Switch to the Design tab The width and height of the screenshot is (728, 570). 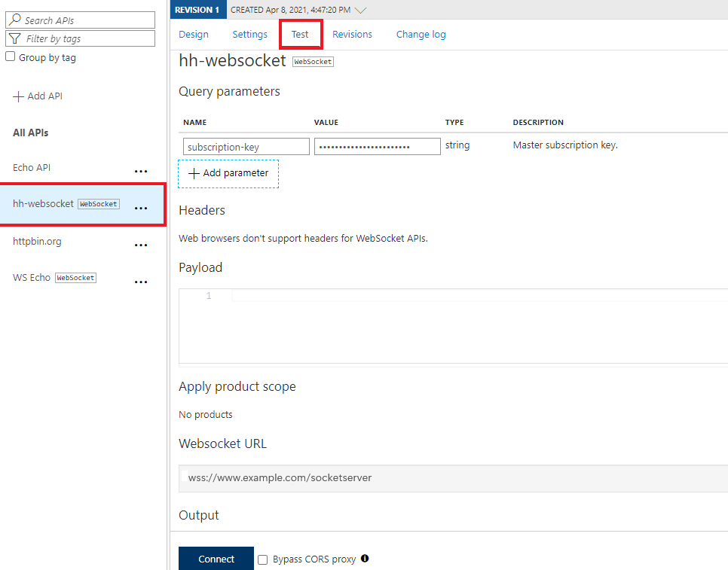[x=194, y=34]
